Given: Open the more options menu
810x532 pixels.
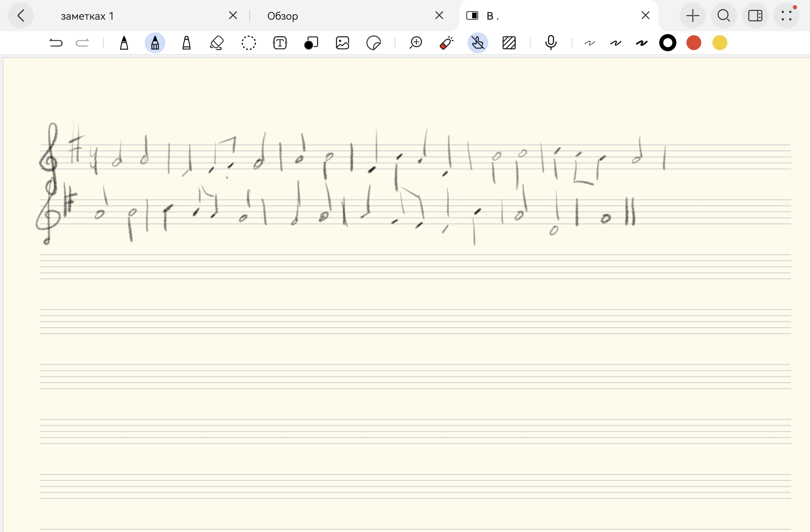Looking at the screenshot, I should click(786, 16).
